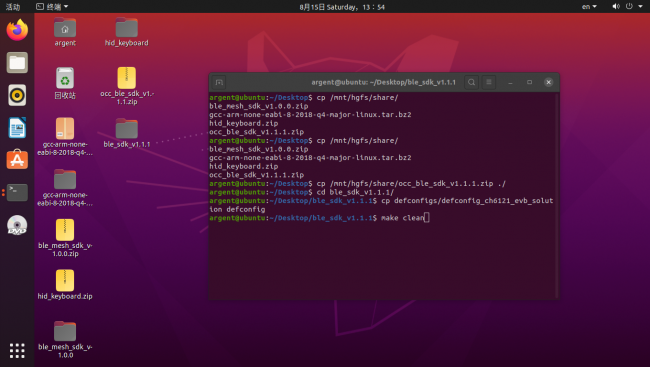Screen dimensions: 650x367
Task: Open the Activities overview
Action: coord(13,7)
